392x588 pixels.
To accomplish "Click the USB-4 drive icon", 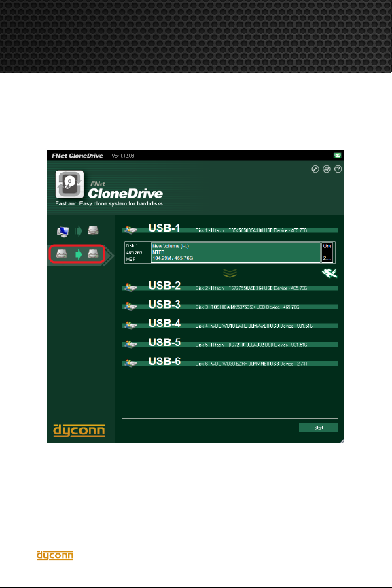I will pyautogui.click(x=130, y=325).
